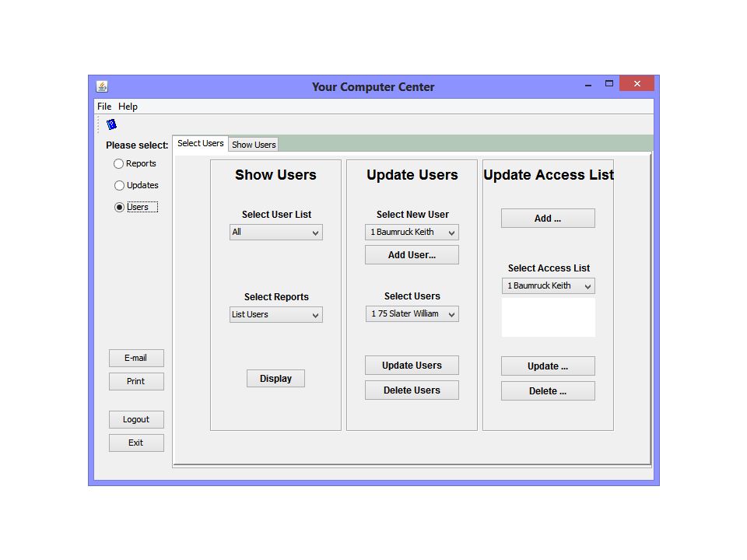
Task: Click the Add ... access list button
Action: [548, 218]
